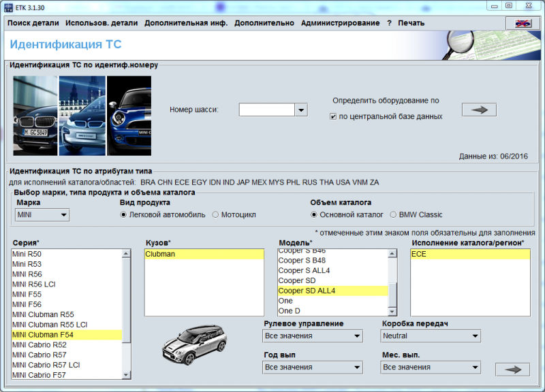Select the Мотоцикл radio button

tap(215, 214)
